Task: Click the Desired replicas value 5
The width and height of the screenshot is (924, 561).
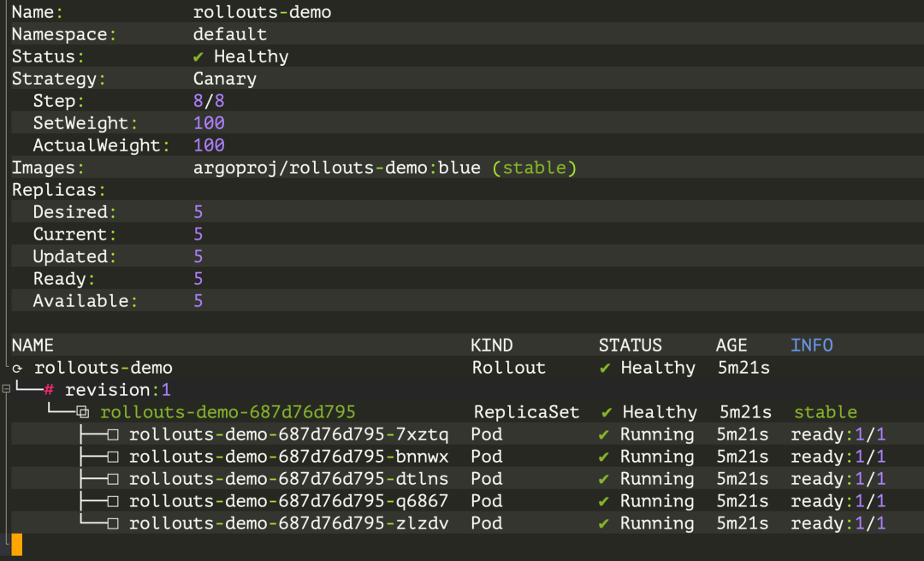Action: (x=198, y=212)
